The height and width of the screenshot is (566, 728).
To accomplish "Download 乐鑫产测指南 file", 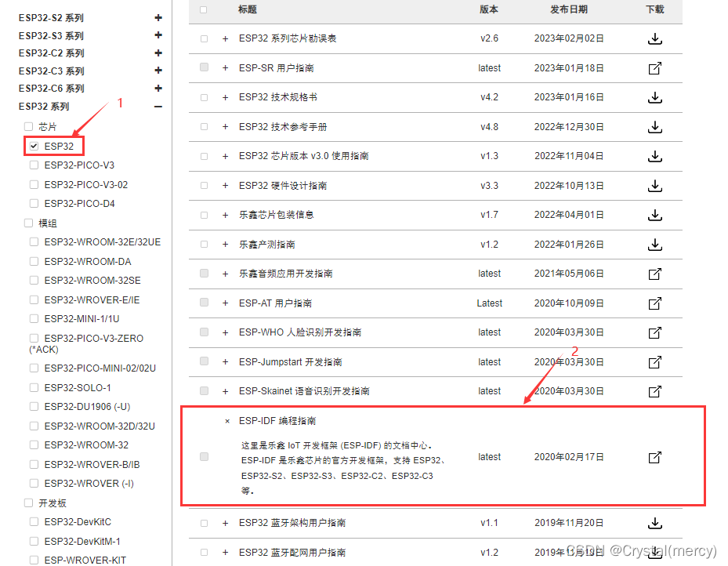I will coord(654,245).
